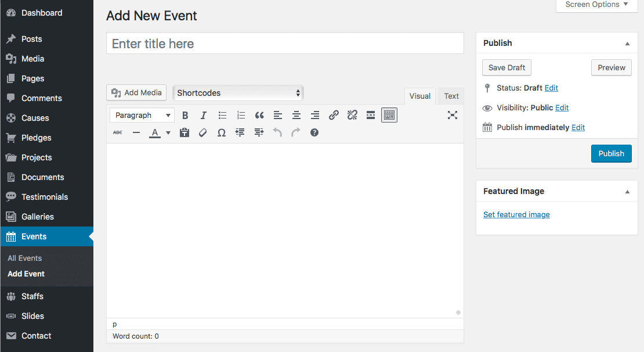Viewport: 644px width, 352px height.
Task: Undo the last edit
Action: pos(277,132)
